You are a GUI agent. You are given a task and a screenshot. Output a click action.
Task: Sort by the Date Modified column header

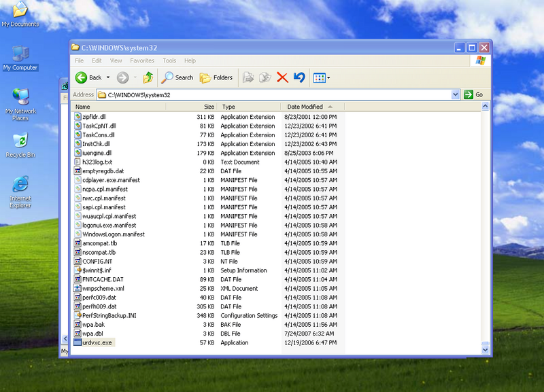click(x=312, y=107)
